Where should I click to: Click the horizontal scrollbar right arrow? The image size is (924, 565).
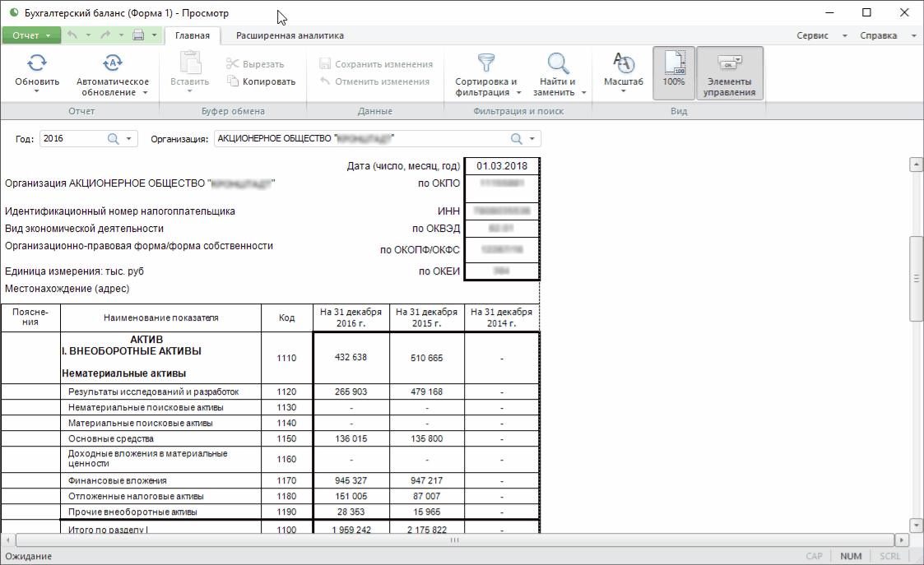[902, 540]
